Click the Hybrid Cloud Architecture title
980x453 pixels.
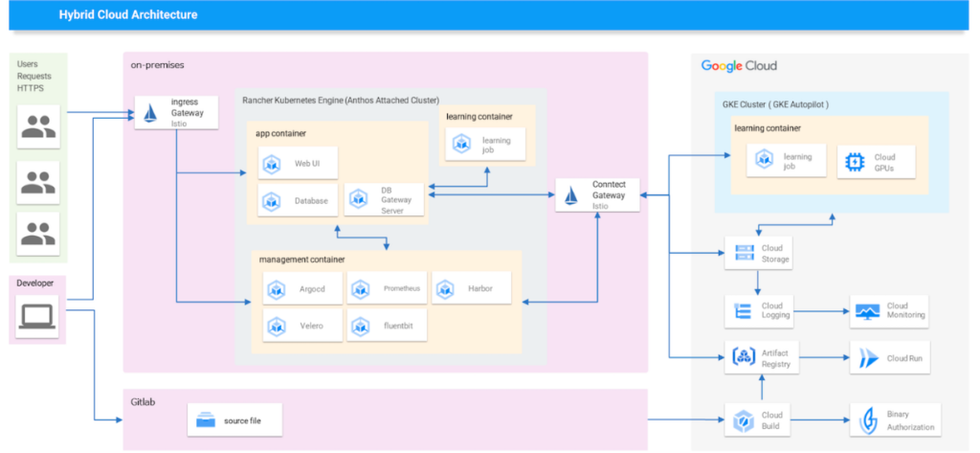pyautogui.click(x=128, y=15)
